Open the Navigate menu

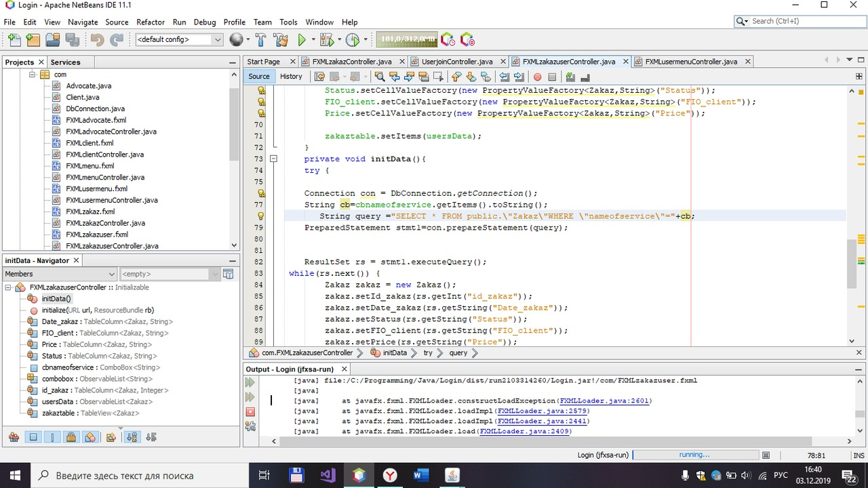pyautogui.click(x=83, y=22)
